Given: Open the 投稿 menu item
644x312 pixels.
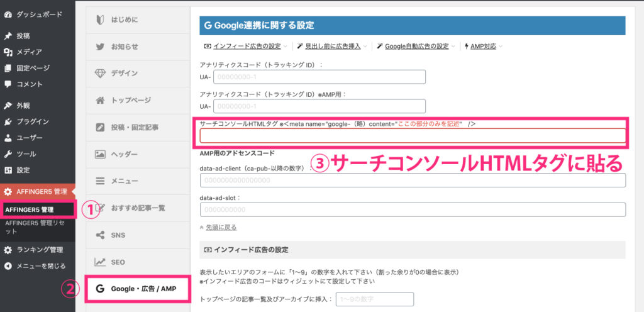Looking at the screenshot, I should coord(23,36).
